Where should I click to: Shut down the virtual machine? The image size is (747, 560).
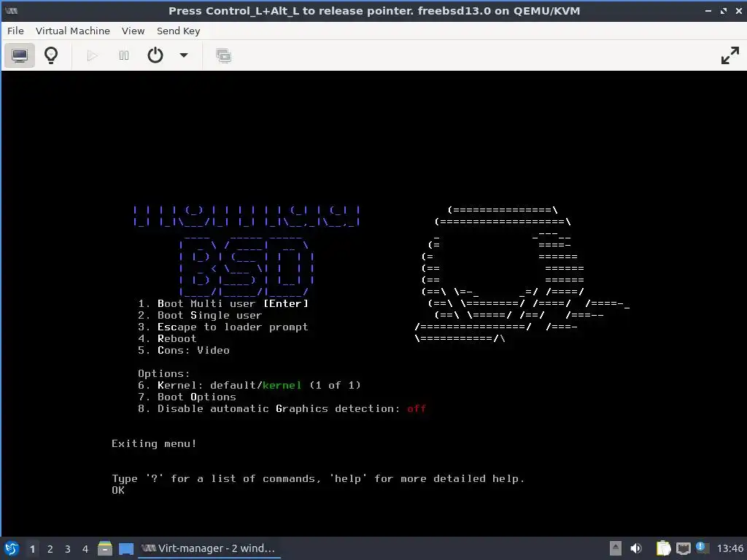coord(155,55)
